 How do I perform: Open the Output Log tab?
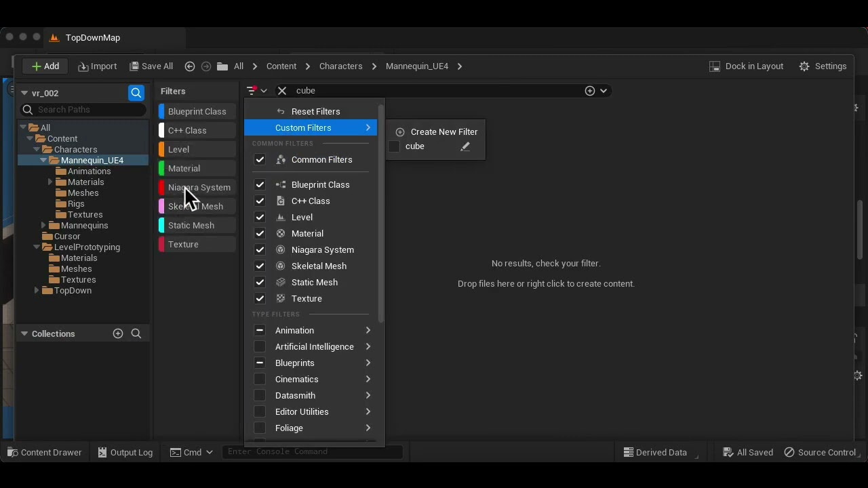[125, 452]
